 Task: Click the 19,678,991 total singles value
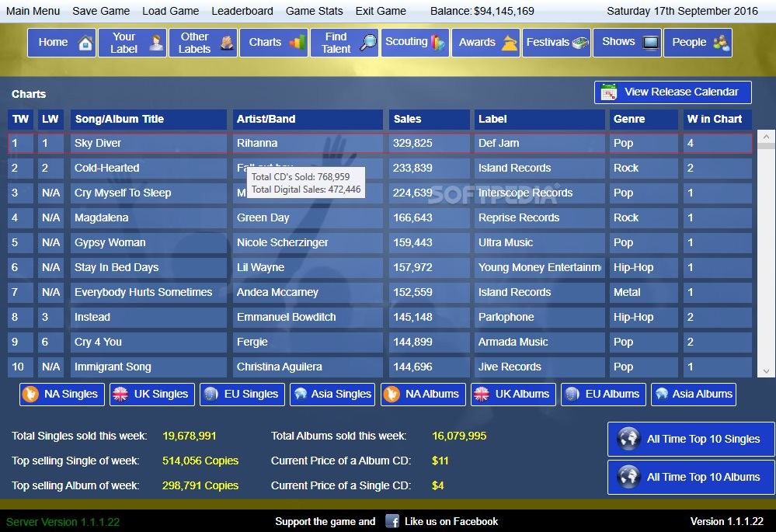pyautogui.click(x=189, y=436)
